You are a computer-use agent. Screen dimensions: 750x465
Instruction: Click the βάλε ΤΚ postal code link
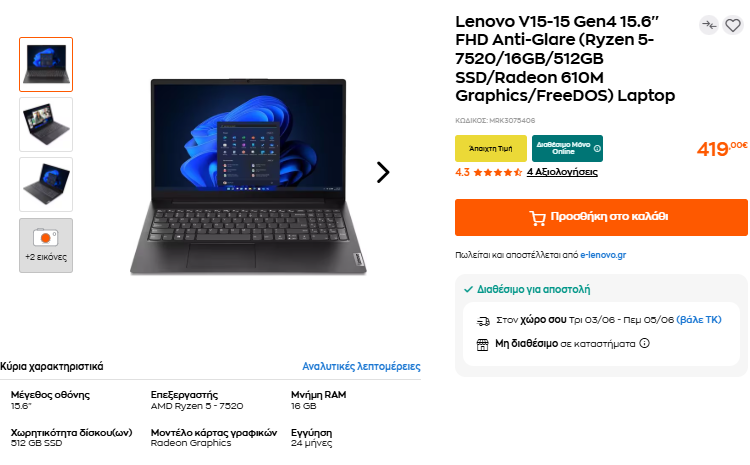[x=699, y=320]
